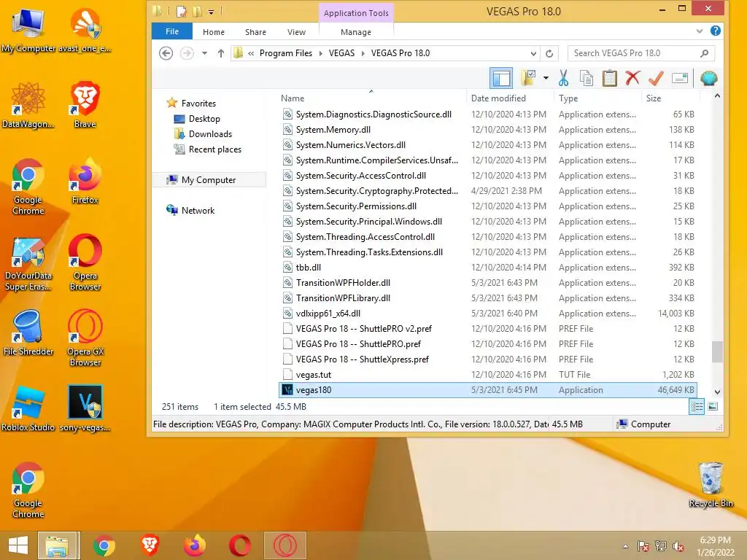Cut selection with the scissors icon
This screenshot has width=747, height=560.
coord(564,78)
